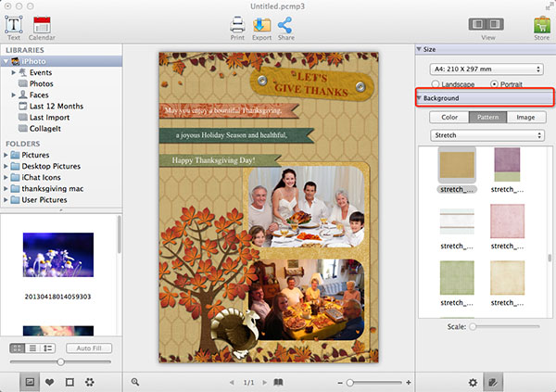Click the heart clipart tab icon
Image resolution: width=556 pixels, height=392 pixels.
[x=47, y=382]
